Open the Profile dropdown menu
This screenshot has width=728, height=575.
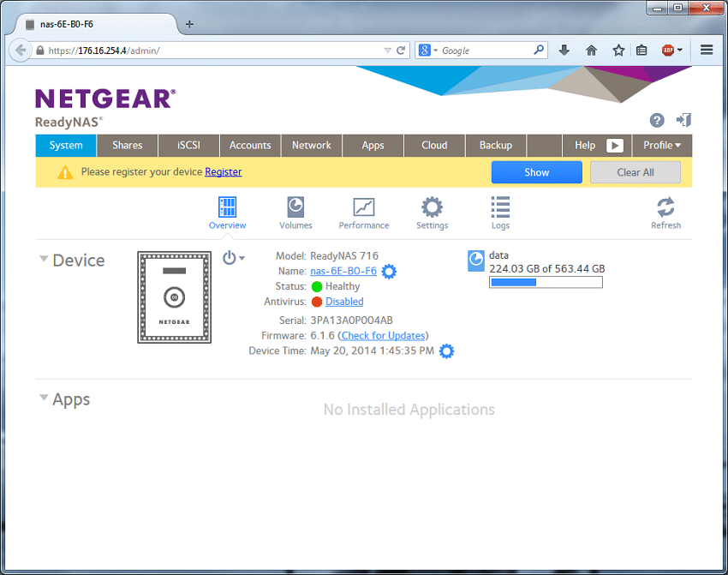tap(662, 146)
